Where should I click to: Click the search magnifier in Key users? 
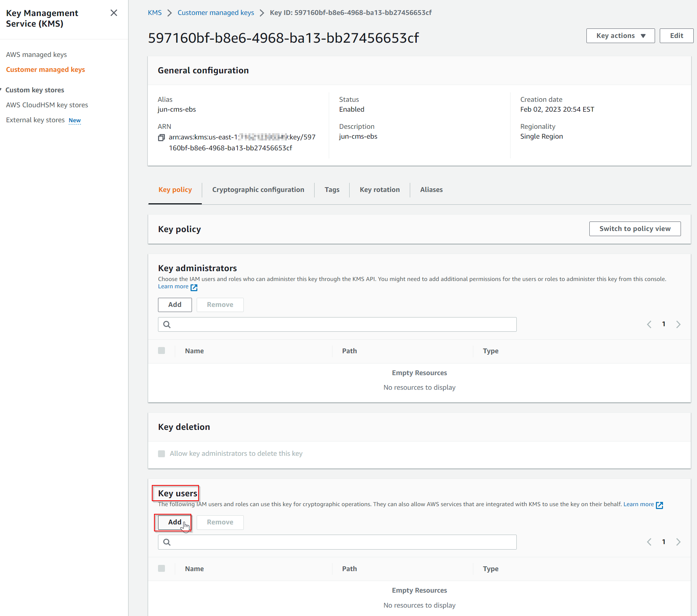[x=167, y=542]
